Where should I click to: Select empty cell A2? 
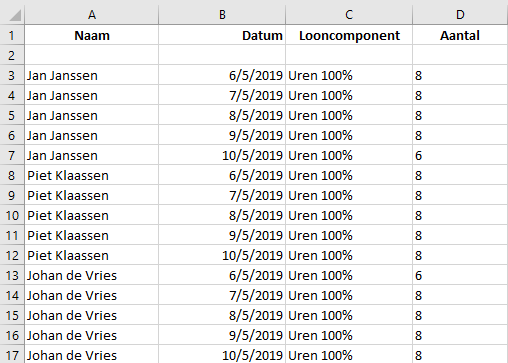(92, 55)
